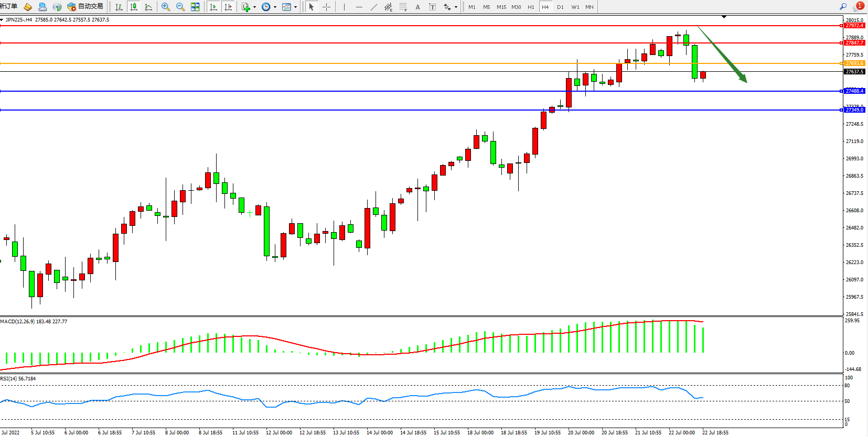
Task: Open the indicators list dropdown arrow
Action: pos(254,7)
